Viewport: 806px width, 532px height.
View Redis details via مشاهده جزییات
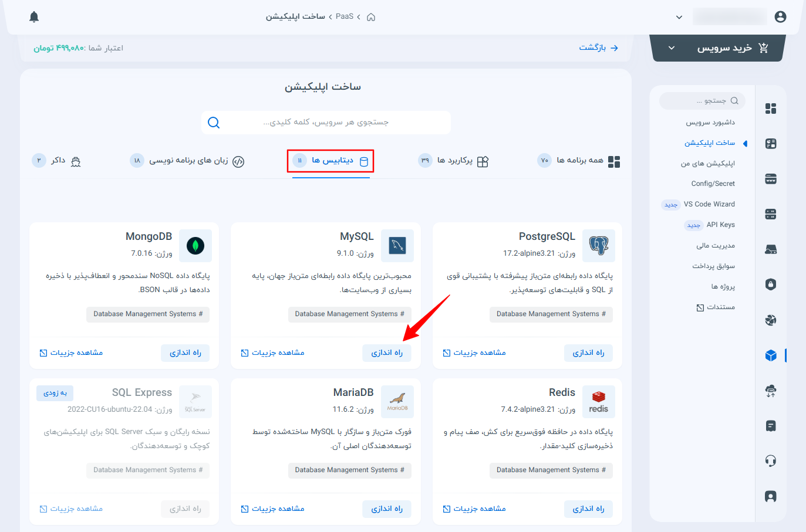pyautogui.click(x=474, y=509)
